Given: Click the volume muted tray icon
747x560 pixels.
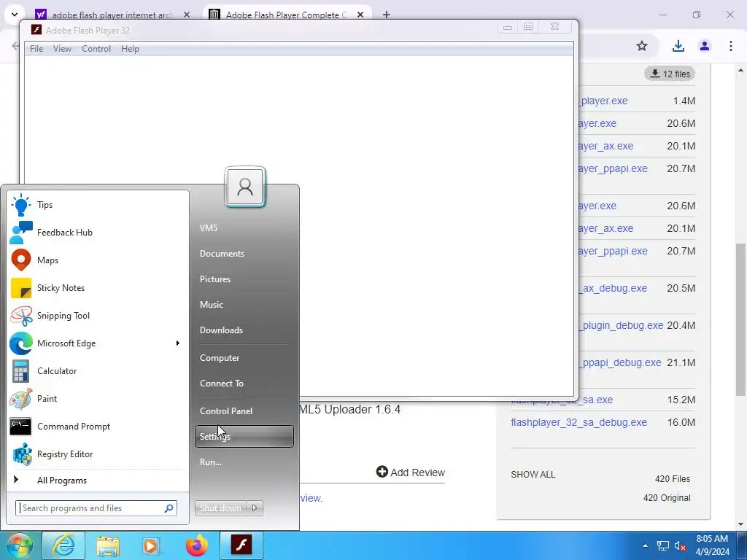Looking at the screenshot, I should tap(680, 545).
